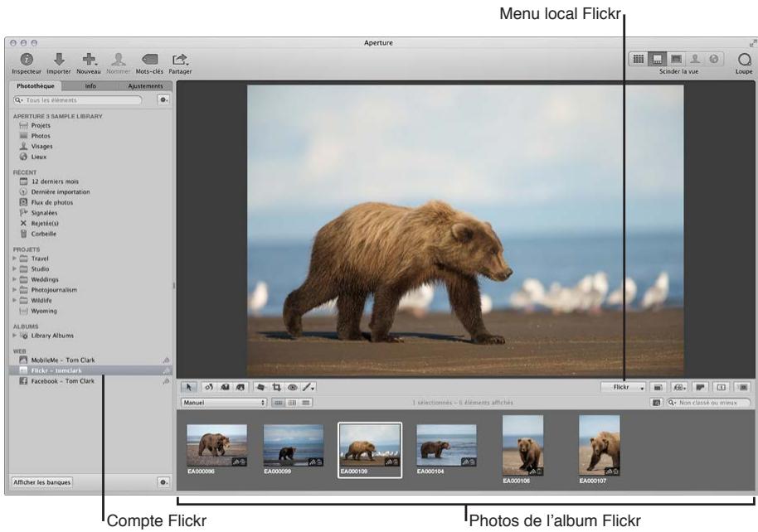Viewport: 758px width, 532px height.
Task: Select thumbnail EA000099
Action: pyautogui.click(x=294, y=446)
